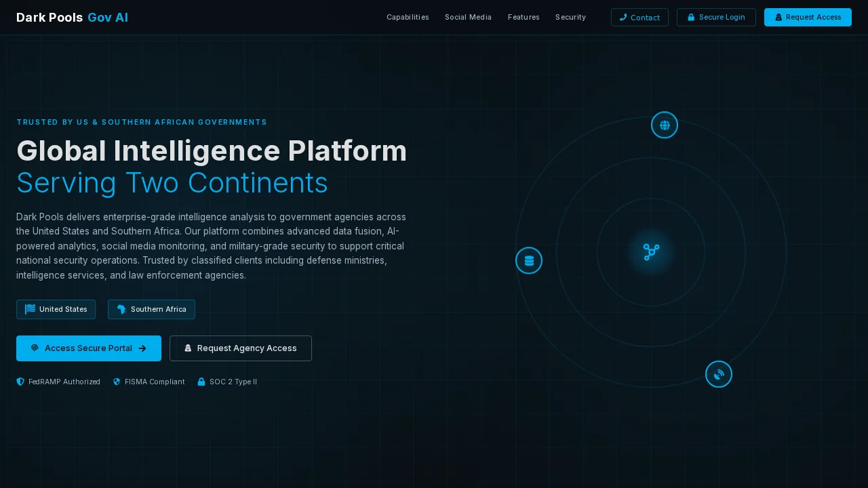The width and height of the screenshot is (868, 488).
Task: Open the Capabilities nav menu item
Action: pyautogui.click(x=408, y=18)
